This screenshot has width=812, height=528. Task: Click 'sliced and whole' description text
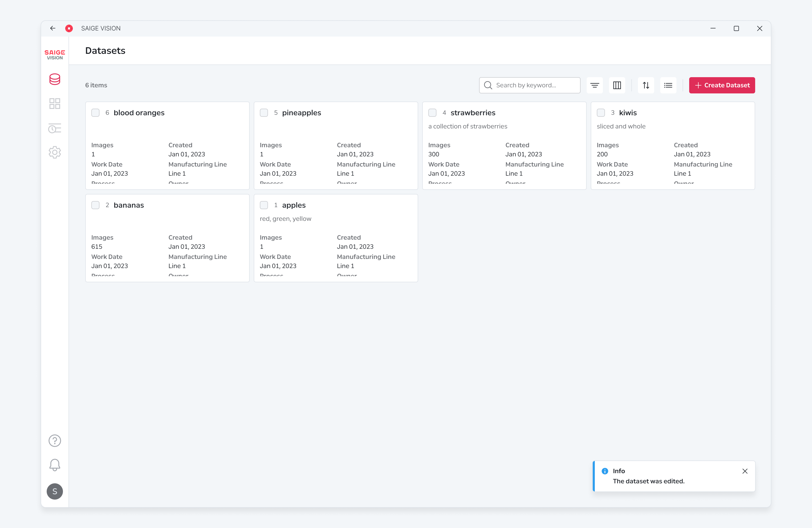coord(621,126)
